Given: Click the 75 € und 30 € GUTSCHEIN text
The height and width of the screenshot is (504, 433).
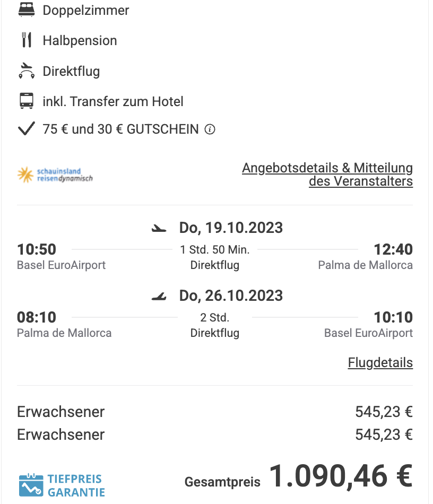Looking at the screenshot, I should click(x=120, y=129).
